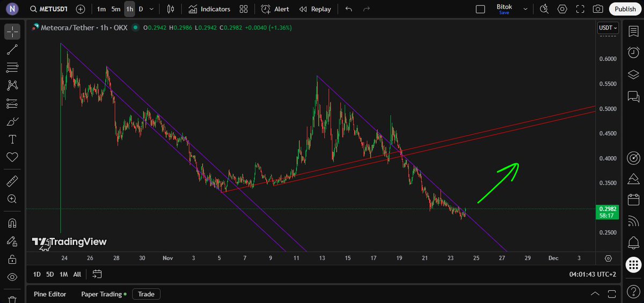Open the Pine Editor tab
The width and height of the screenshot is (644, 303).
[50, 294]
